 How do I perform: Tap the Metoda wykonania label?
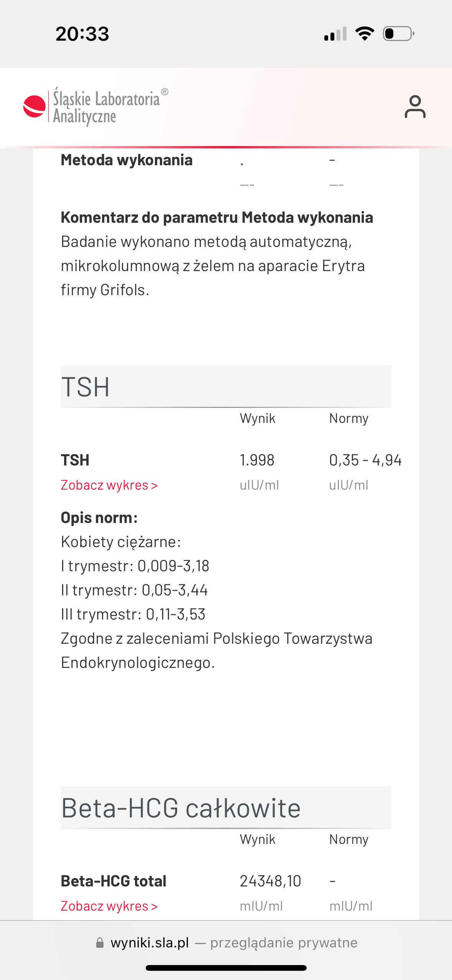(127, 160)
